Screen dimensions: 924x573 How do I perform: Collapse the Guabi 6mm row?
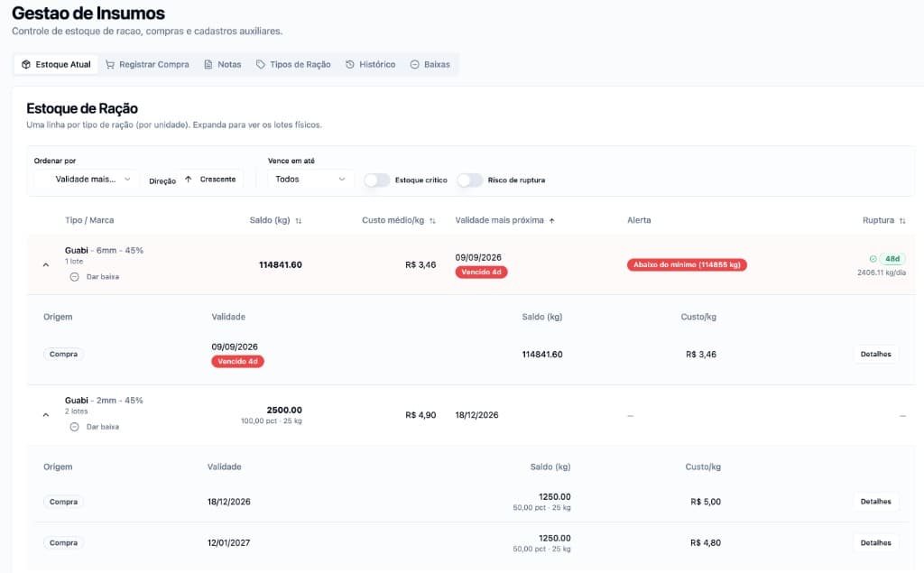point(46,264)
